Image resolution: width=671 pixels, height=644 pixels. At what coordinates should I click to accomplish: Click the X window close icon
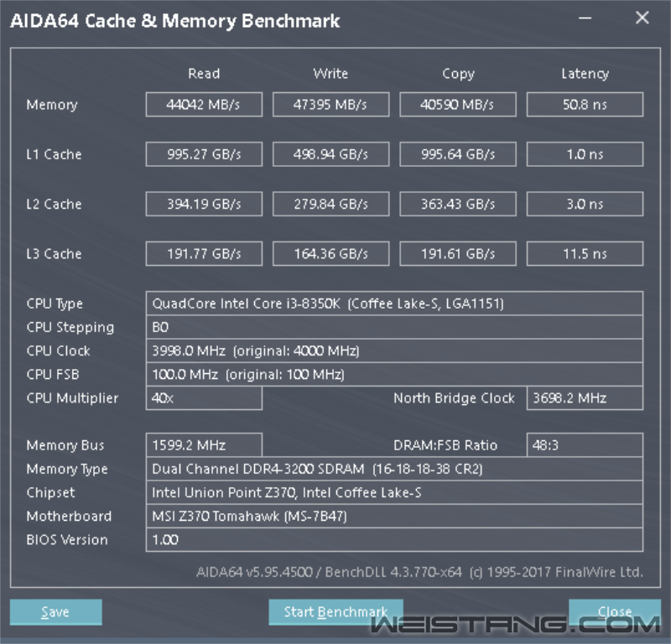coord(642,18)
